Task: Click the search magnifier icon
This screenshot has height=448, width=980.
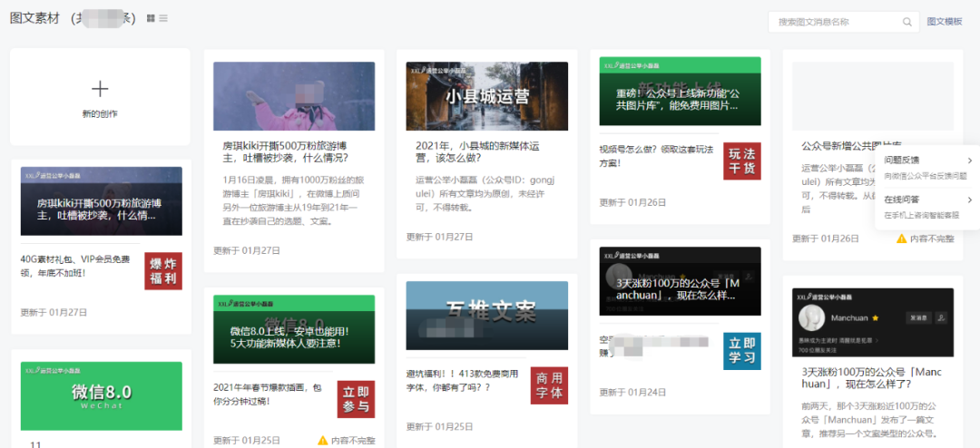Action: pos(907,22)
